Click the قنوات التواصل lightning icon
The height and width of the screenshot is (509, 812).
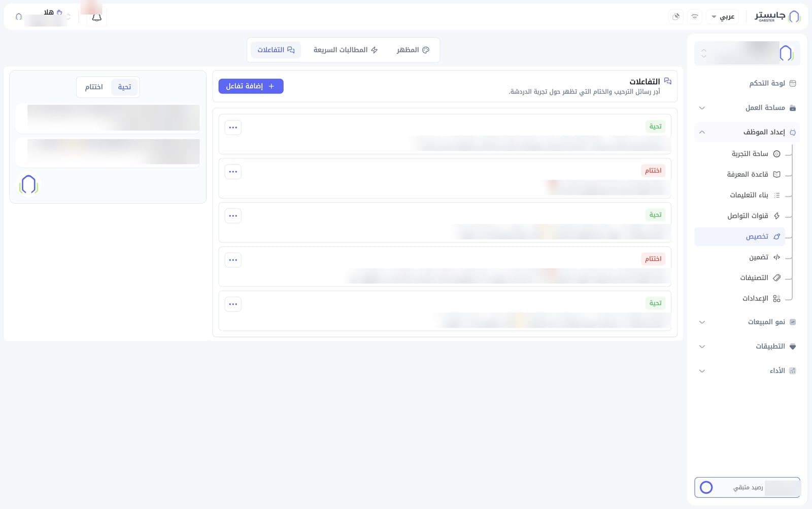pyautogui.click(x=776, y=216)
